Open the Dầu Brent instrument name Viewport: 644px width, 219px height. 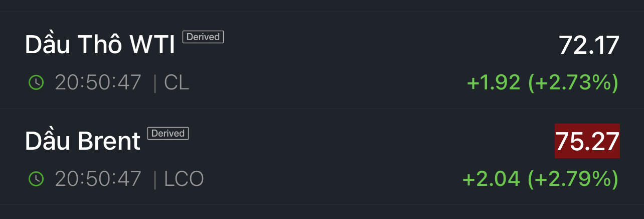pyautogui.click(x=83, y=142)
